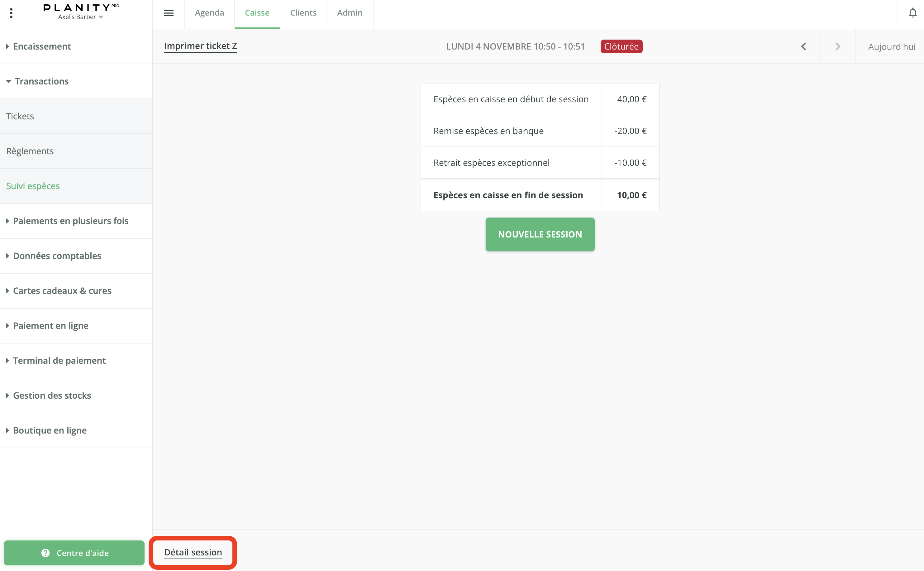Expand Données comptables section

coord(57,256)
